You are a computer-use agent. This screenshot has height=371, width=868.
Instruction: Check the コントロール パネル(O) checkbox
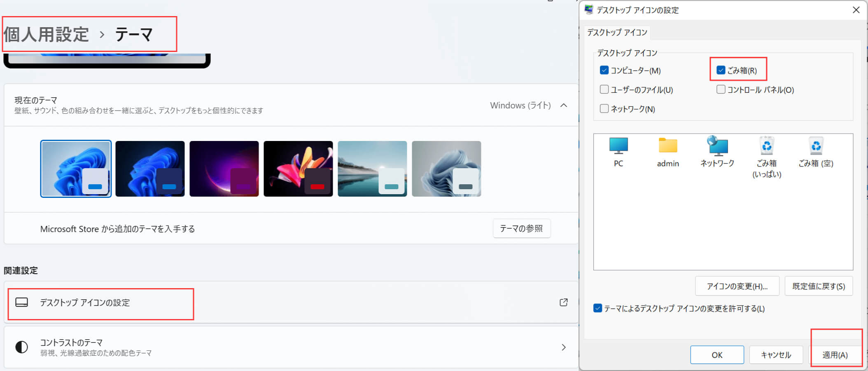pos(721,89)
